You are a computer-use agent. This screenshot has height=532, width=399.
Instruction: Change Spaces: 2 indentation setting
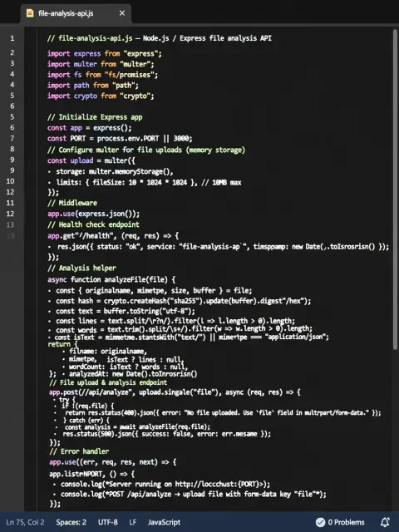[x=71, y=522]
